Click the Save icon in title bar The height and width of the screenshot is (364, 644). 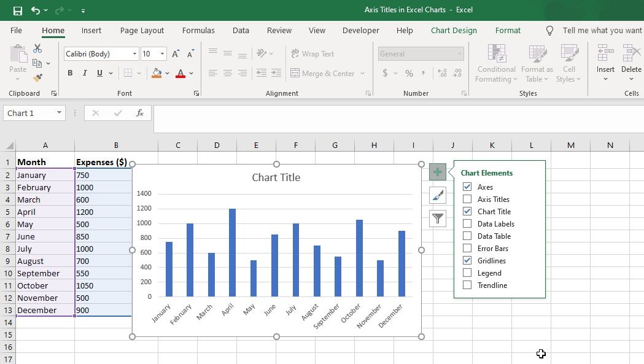tap(17, 10)
